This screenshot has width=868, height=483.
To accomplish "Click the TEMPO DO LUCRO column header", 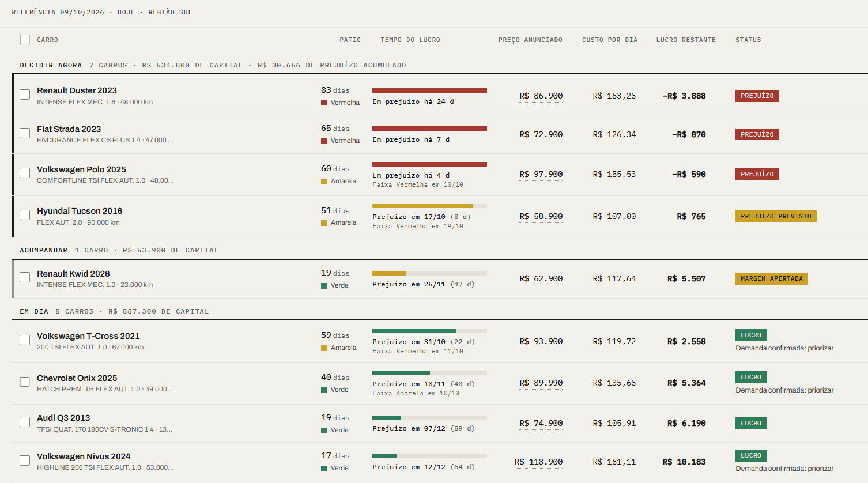I will [410, 40].
